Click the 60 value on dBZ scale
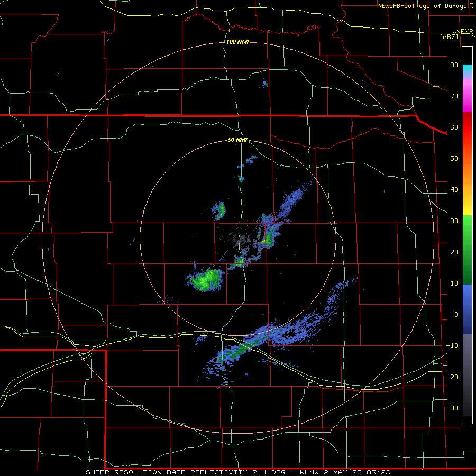The width and height of the screenshot is (476, 476). coord(454,127)
